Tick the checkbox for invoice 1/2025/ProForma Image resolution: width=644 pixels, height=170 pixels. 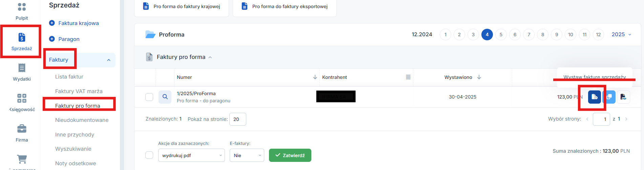click(x=149, y=97)
